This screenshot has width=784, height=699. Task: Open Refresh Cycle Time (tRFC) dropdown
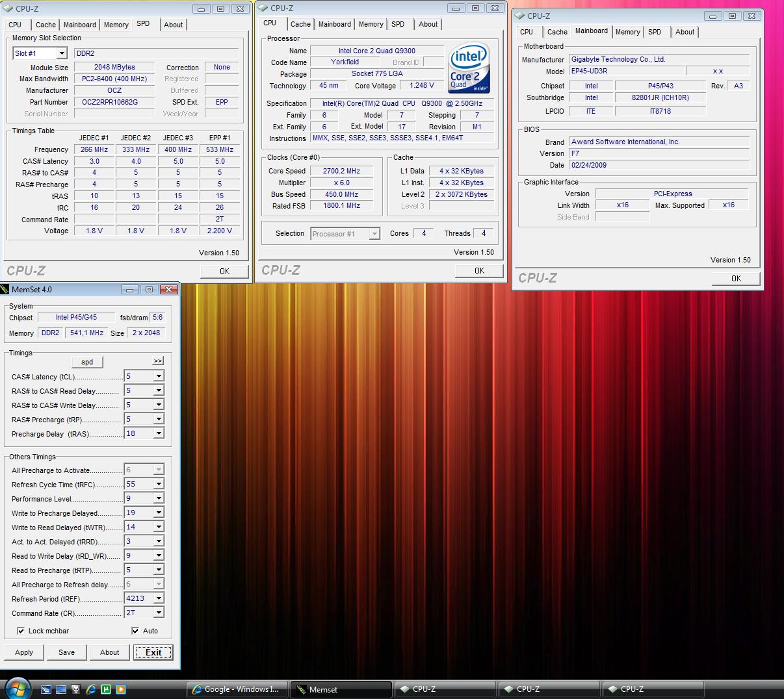tap(158, 484)
